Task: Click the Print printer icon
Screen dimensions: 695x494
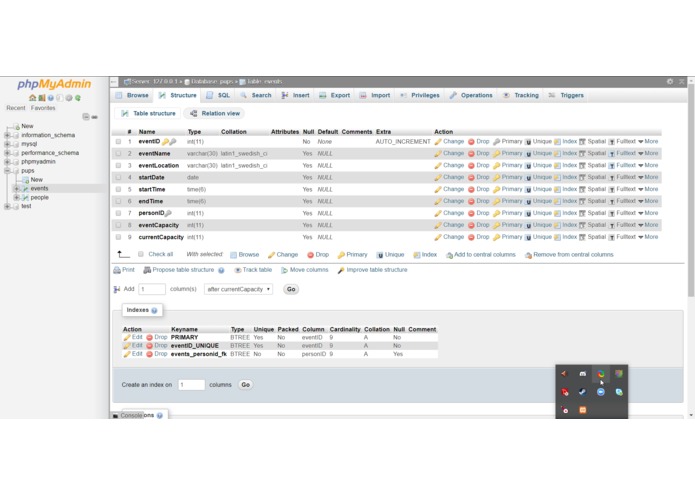Action: (x=117, y=270)
